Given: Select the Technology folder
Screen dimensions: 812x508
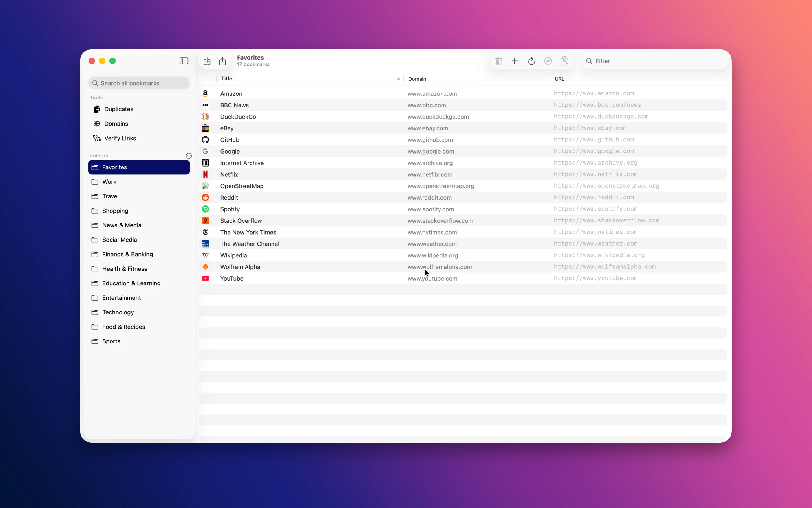Looking at the screenshot, I should tap(139, 312).
